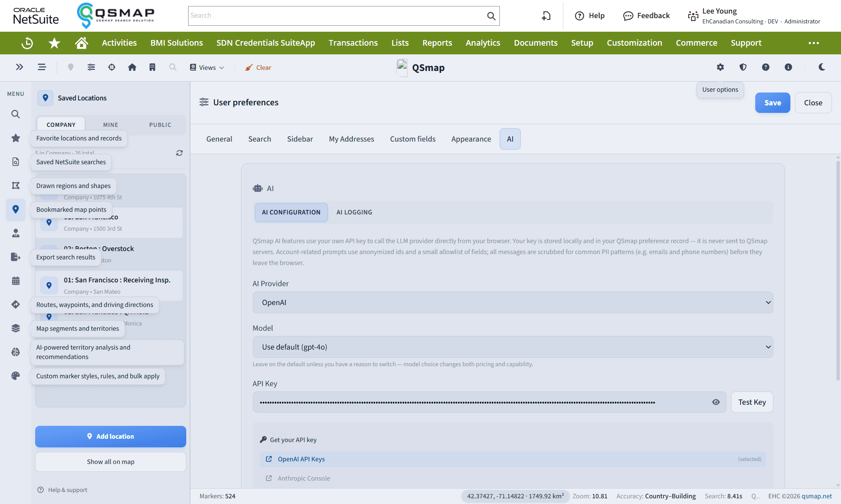Toggle dark mode moon icon
The height and width of the screenshot is (504, 841).
[822, 67]
